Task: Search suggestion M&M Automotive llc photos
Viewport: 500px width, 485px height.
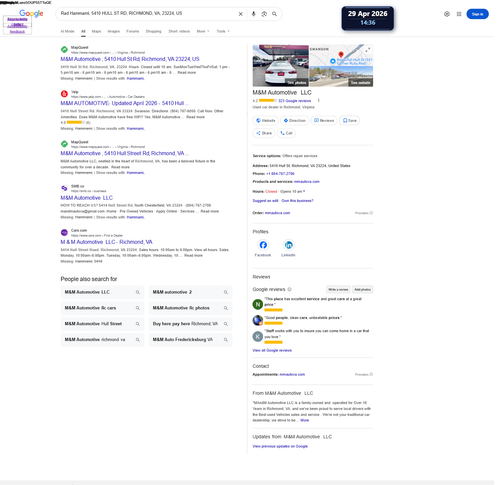Action: (x=190, y=308)
